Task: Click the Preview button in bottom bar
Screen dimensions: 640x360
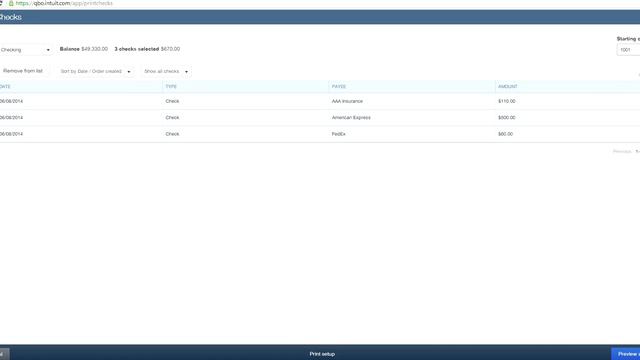Action: (x=626, y=354)
